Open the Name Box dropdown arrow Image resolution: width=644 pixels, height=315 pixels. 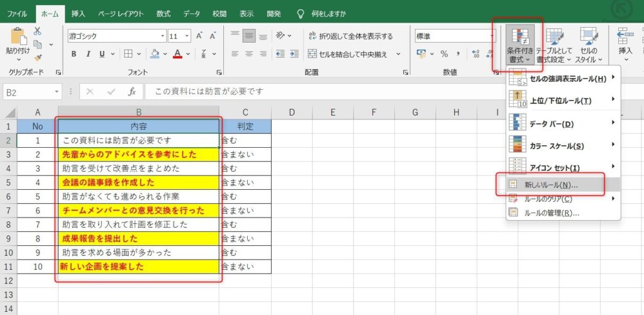[x=57, y=92]
